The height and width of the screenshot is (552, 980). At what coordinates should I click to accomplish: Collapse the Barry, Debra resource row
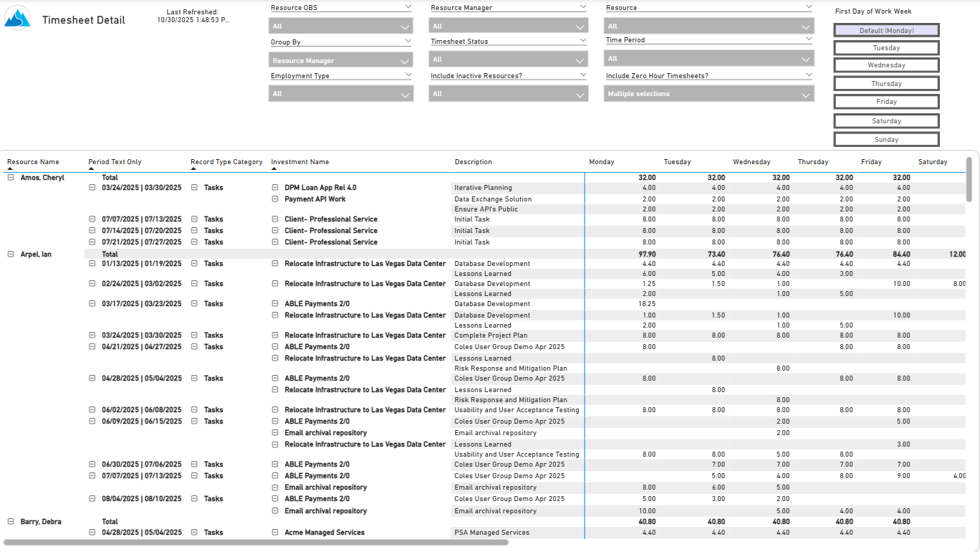coord(11,522)
